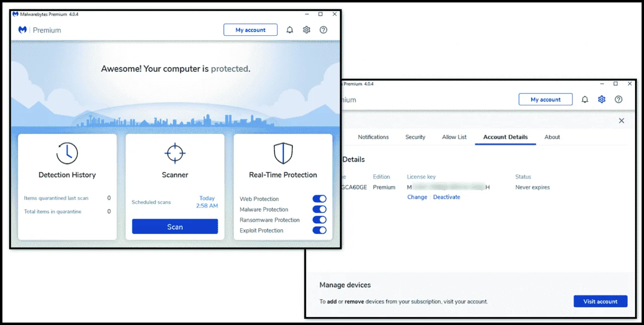Click the Real-Time Protection card title

[x=283, y=175]
